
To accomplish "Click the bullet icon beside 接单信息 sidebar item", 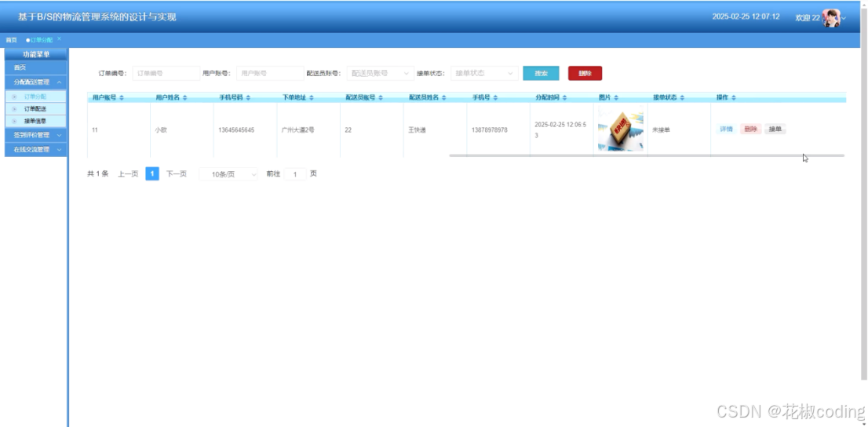I will tap(14, 121).
